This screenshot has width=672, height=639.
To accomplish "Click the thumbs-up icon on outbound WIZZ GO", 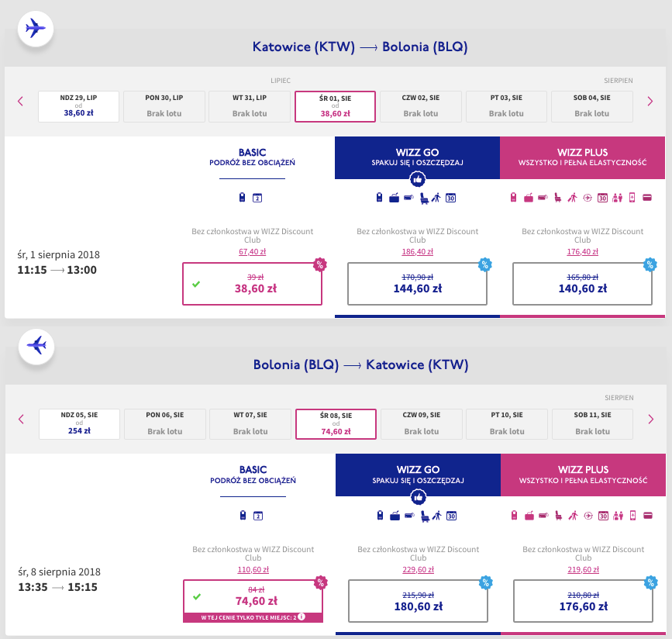I will pyautogui.click(x=418, y=179).
